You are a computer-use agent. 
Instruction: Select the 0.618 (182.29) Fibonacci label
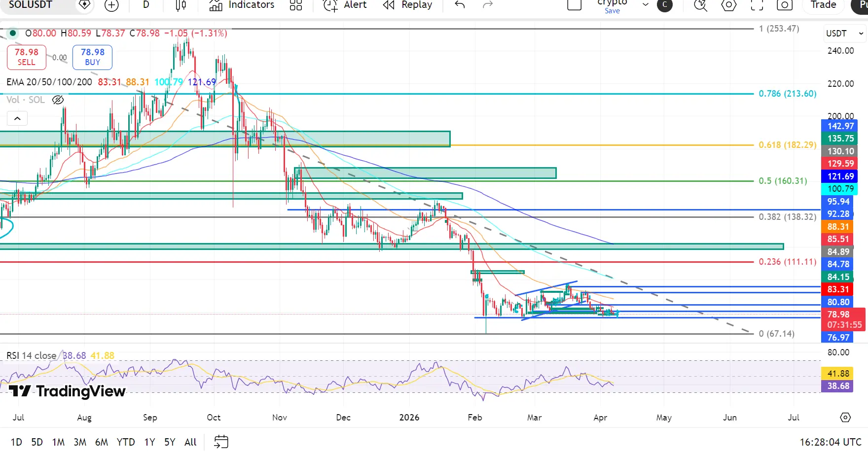(788, 145)
